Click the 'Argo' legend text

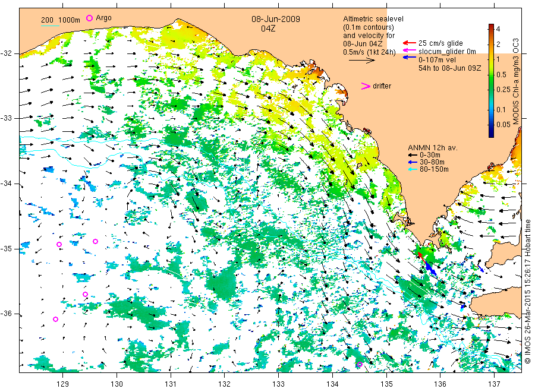pyautogui.click(x=103, y=18)
